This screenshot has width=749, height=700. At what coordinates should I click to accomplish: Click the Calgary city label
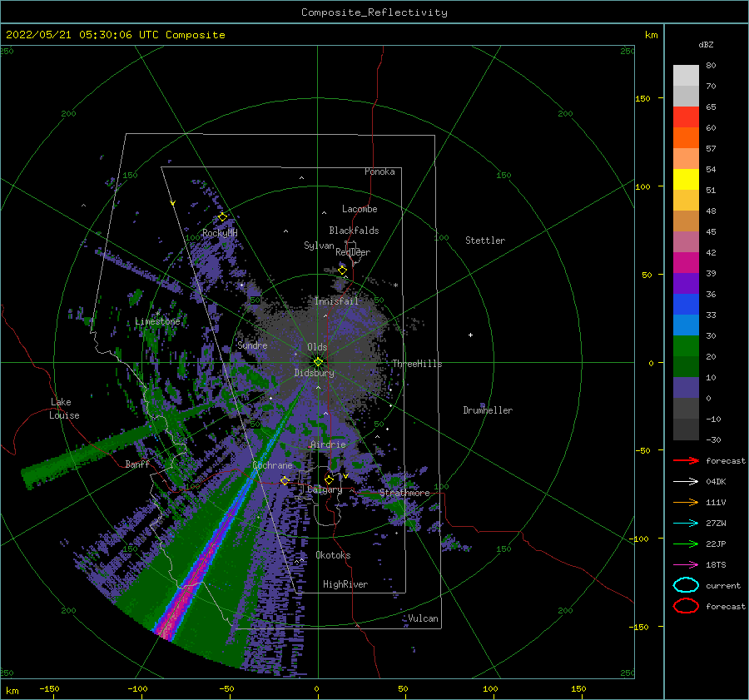(325, 489)
